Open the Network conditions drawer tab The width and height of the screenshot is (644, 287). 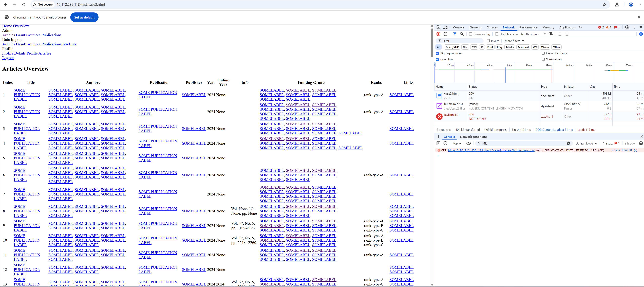[x=473, y=137]
